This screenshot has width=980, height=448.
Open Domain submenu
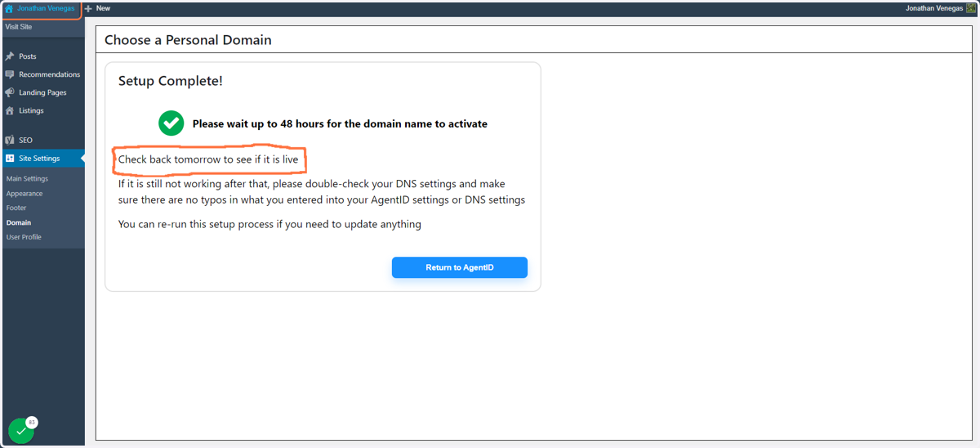(x=19, y=222)
